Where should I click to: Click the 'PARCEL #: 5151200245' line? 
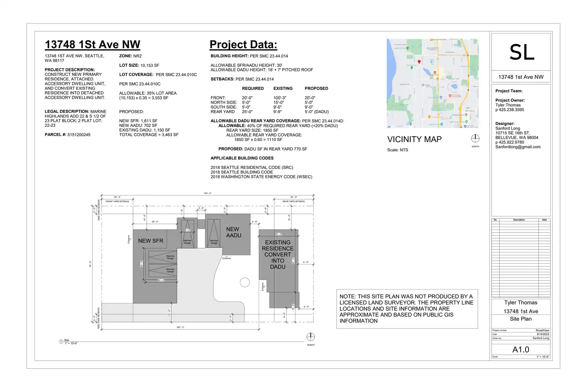[x=68, y=135]
